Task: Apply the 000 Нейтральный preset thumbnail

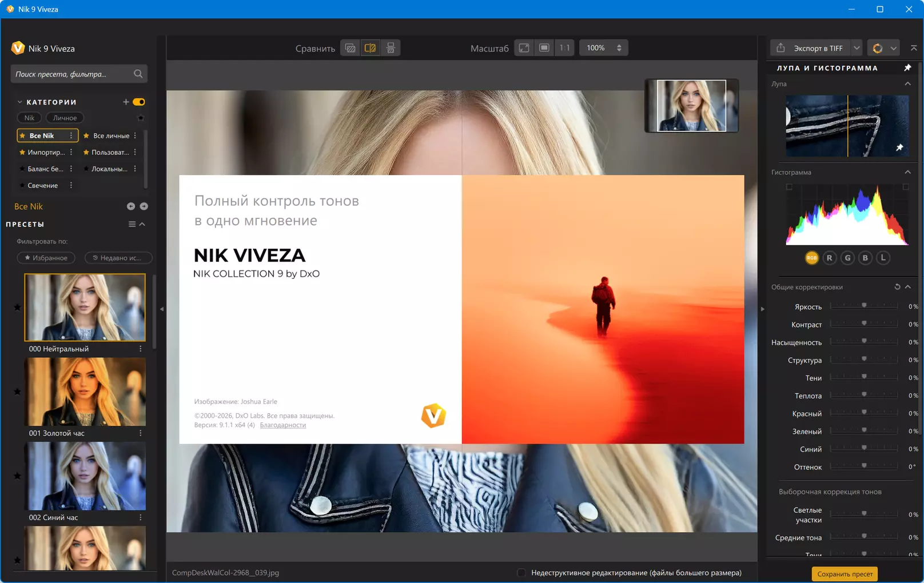Action: click(85, 308)
